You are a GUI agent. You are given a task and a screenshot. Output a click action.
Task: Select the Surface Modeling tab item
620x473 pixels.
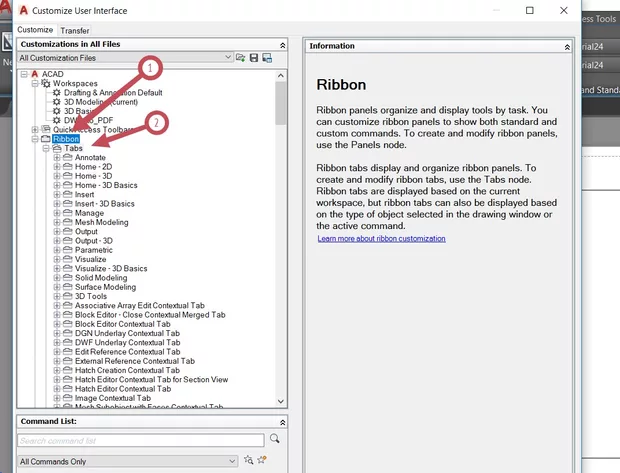click(105, 287)
